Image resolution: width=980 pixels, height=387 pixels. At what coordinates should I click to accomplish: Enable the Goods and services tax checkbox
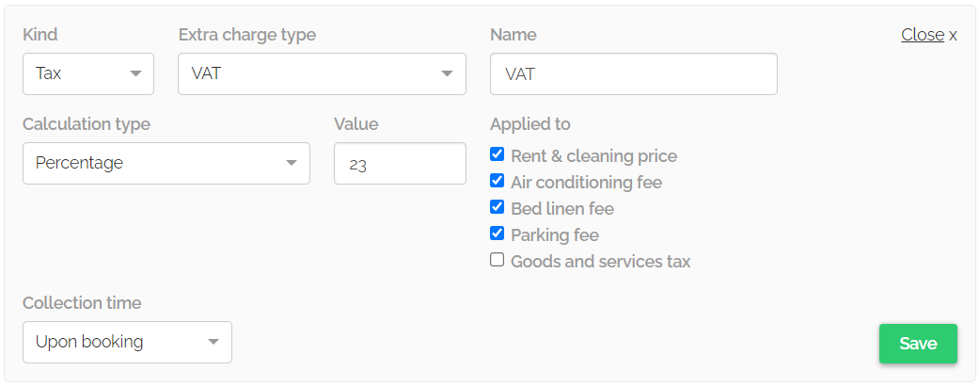(498, 260)
